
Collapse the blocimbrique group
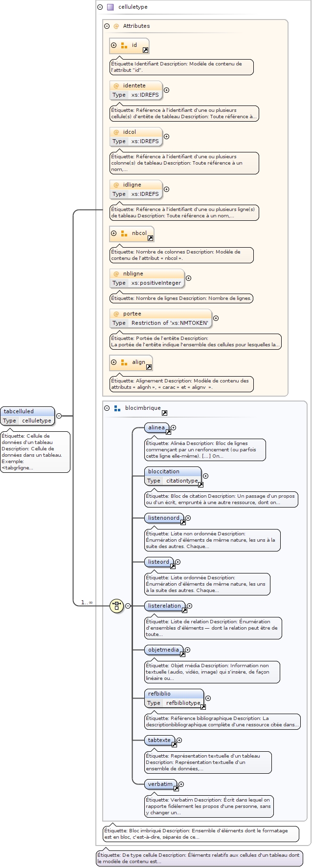tap(107, 408)
